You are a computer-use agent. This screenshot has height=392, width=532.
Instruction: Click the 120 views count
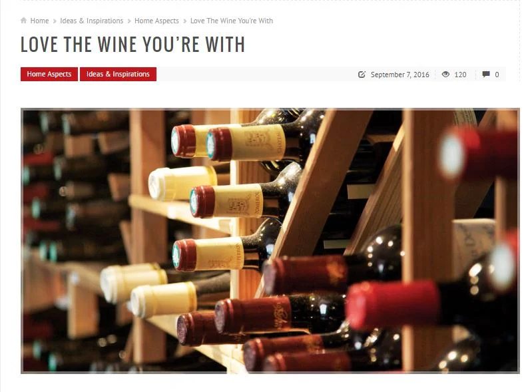[x=460, y=75]
